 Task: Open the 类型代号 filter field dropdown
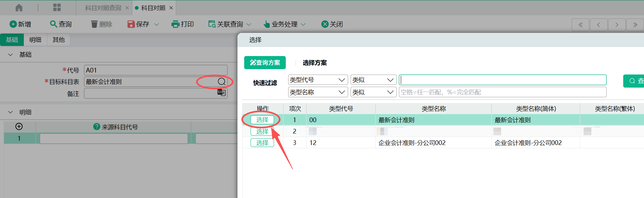coord(317,80)
